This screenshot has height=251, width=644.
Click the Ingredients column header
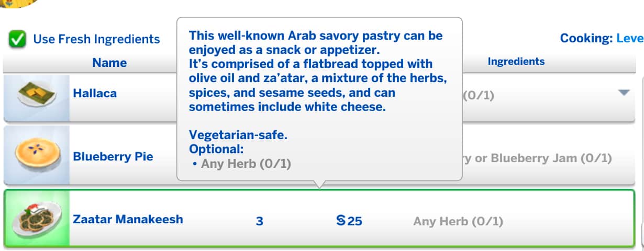pyautogui.click(x=516, y=62)
